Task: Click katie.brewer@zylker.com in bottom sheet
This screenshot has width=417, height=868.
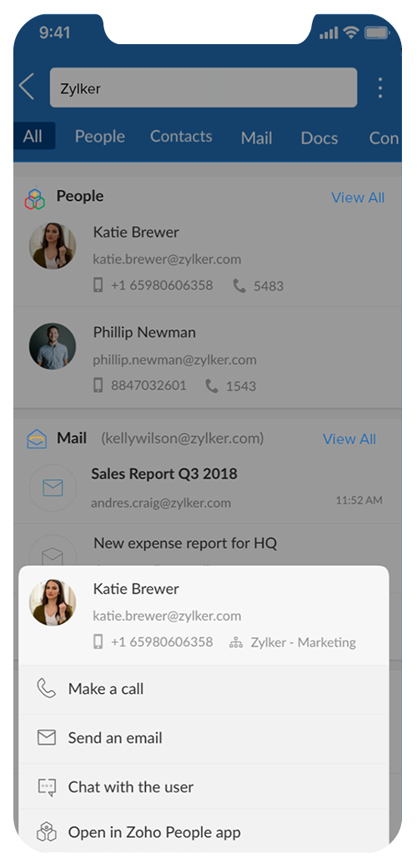Action: pyautogui.click(x=167, y=616)
